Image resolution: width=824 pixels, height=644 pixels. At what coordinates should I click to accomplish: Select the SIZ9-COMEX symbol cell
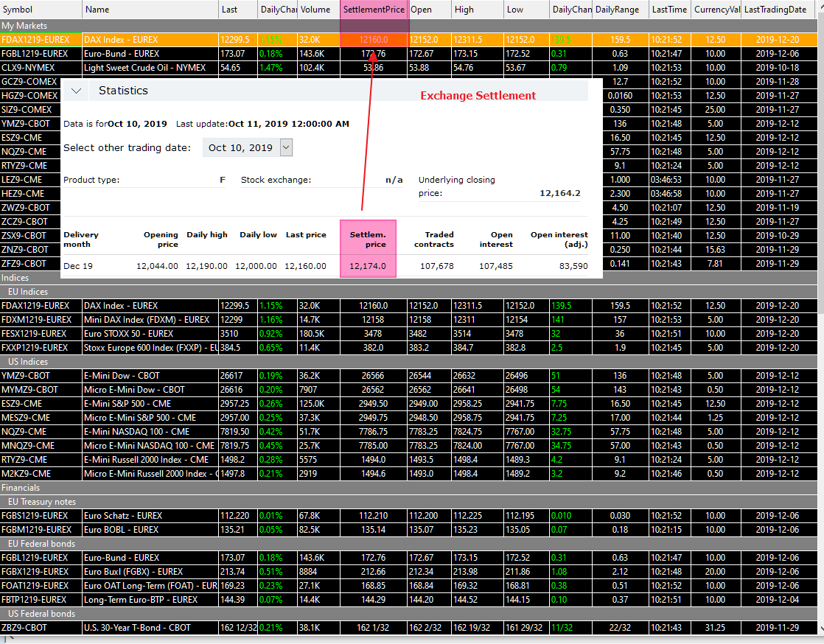[x=30, y=110]
